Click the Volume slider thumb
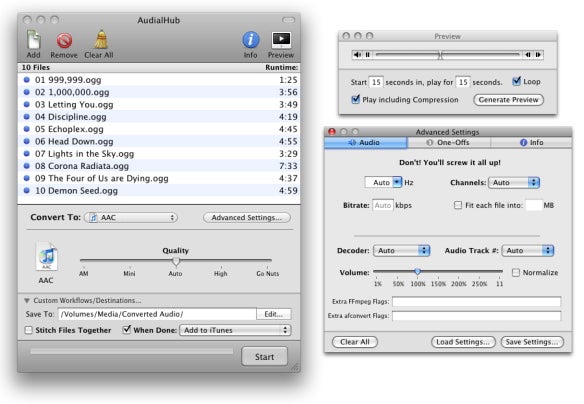Image resolution: width=584 pixels, height=404 pixels. coord(418,271)
